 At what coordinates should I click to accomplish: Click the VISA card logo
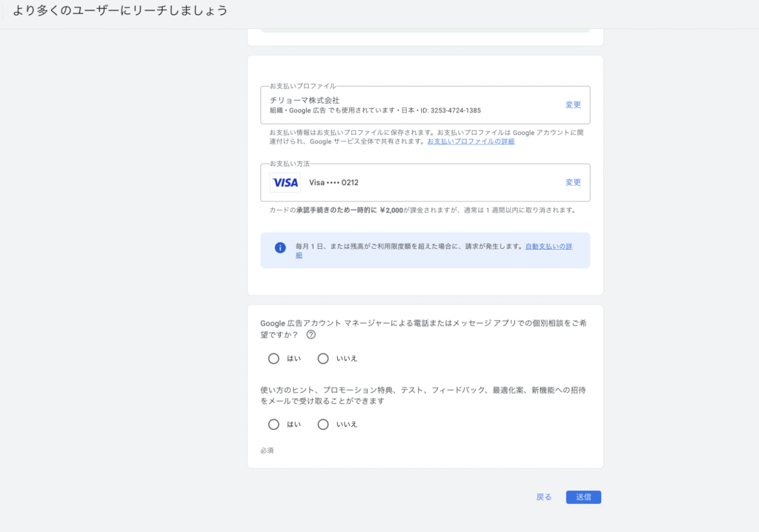[285, 182]
